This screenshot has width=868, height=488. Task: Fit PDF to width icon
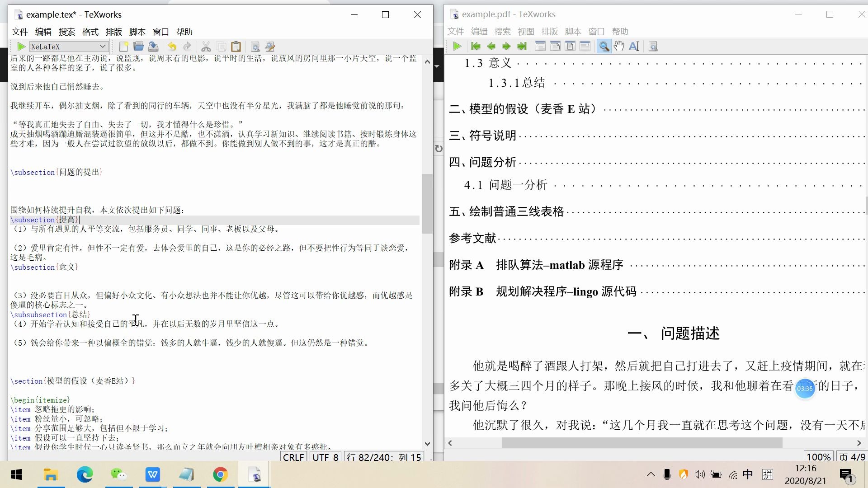pos(555,46)
